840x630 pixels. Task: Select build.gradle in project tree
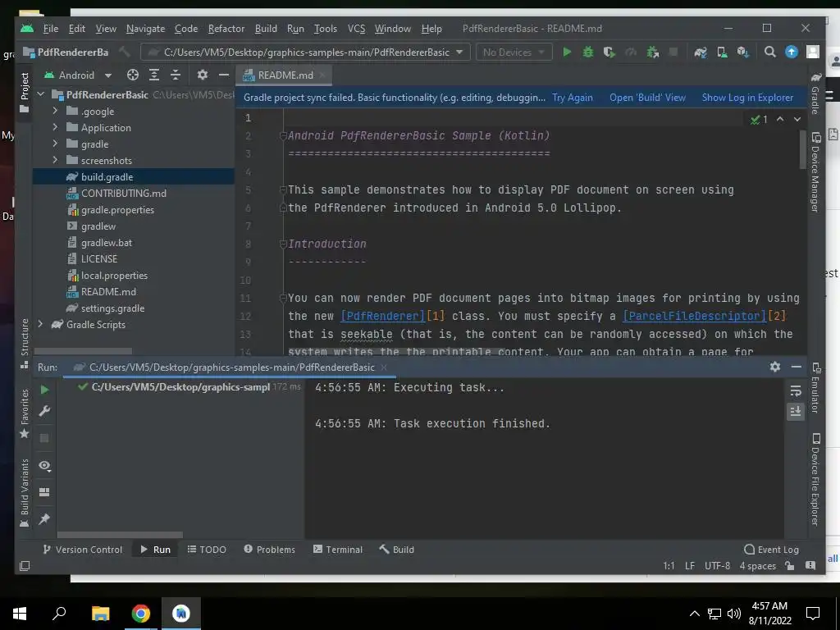pos(134,177)
